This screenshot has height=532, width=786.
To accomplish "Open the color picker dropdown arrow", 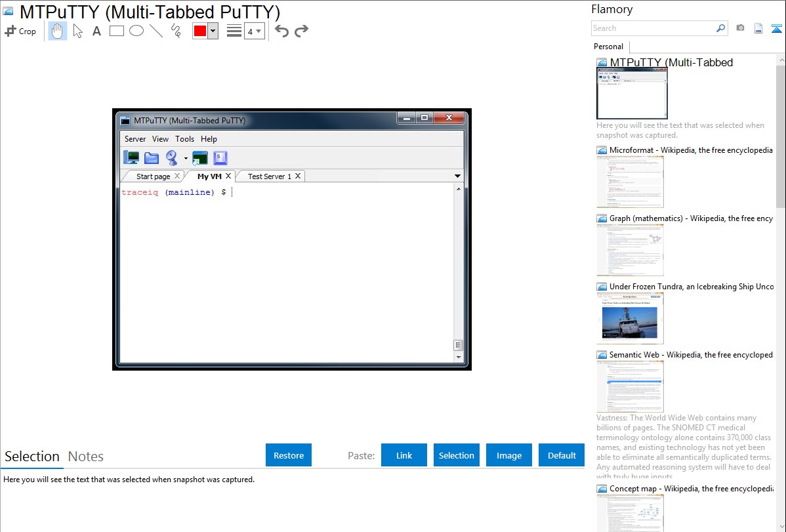I will coord(213,31).
